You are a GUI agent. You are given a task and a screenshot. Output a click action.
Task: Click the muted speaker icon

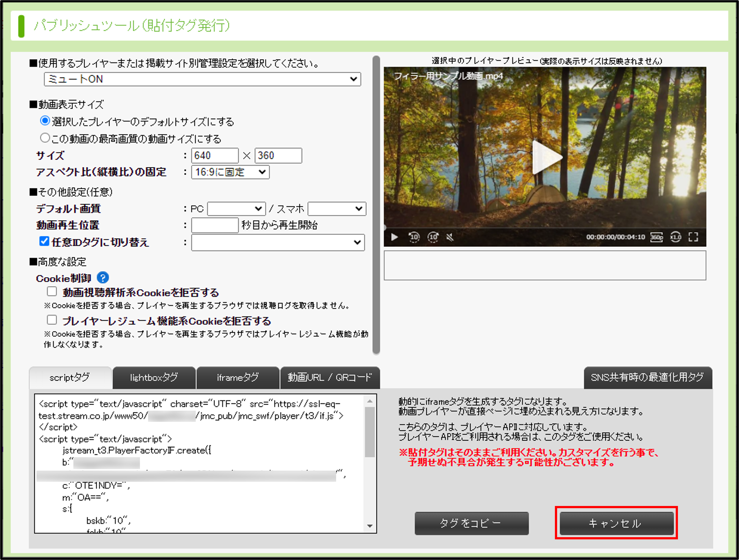click(450, 237)
